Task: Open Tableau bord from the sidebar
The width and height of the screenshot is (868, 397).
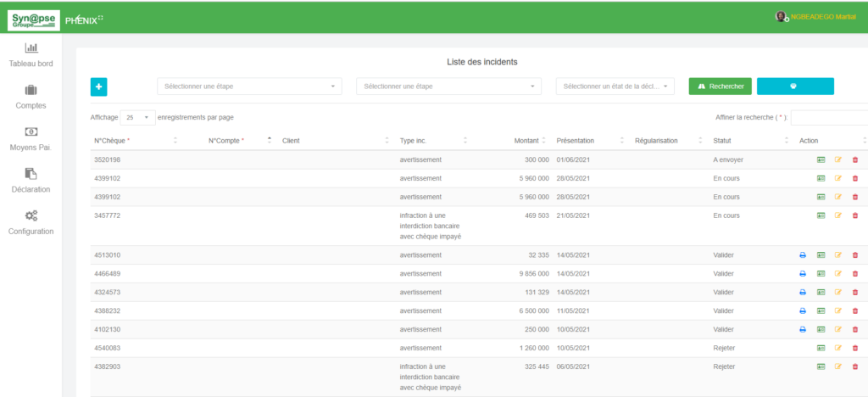Action: pos(31,55)
